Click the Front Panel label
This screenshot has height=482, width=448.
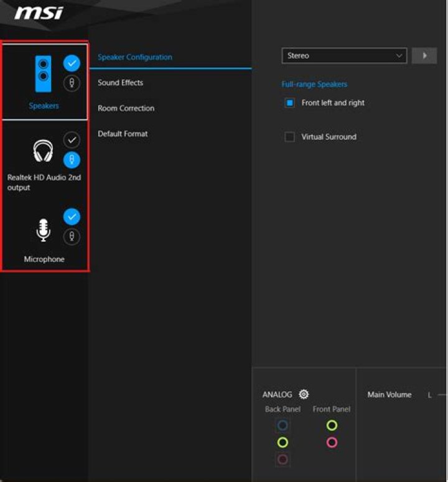click(x=332, y=409)
